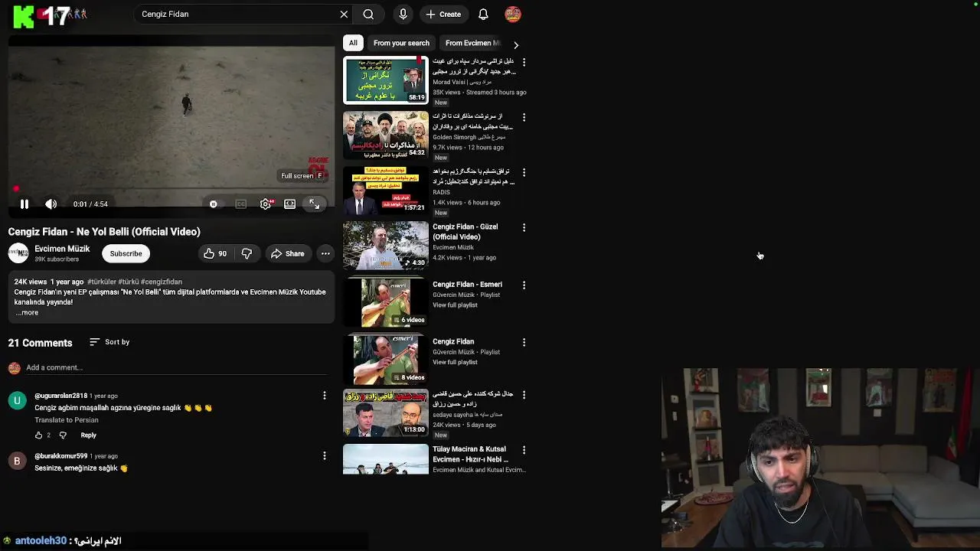Click Translate to Persian
The height and width of the screenshot is (551, 980).
point(67,420)
